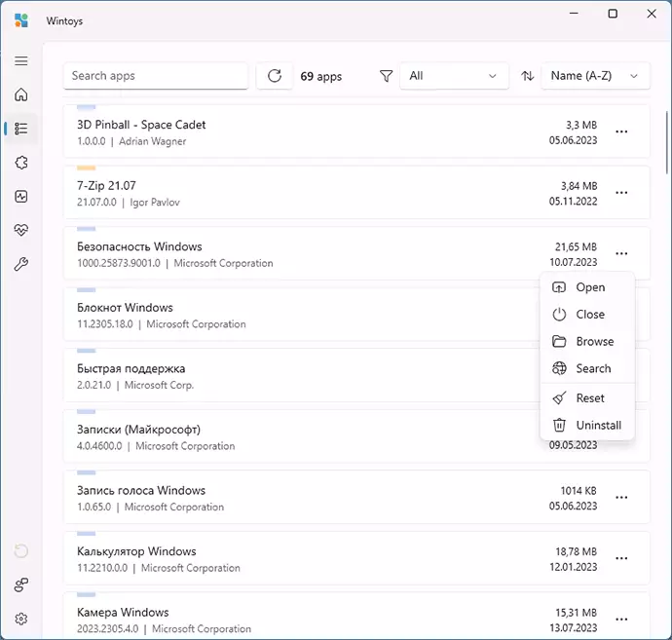Click the filter funnel icon
Image resolution: width=672 pixels, height=640 pixels.
(386, 76)
